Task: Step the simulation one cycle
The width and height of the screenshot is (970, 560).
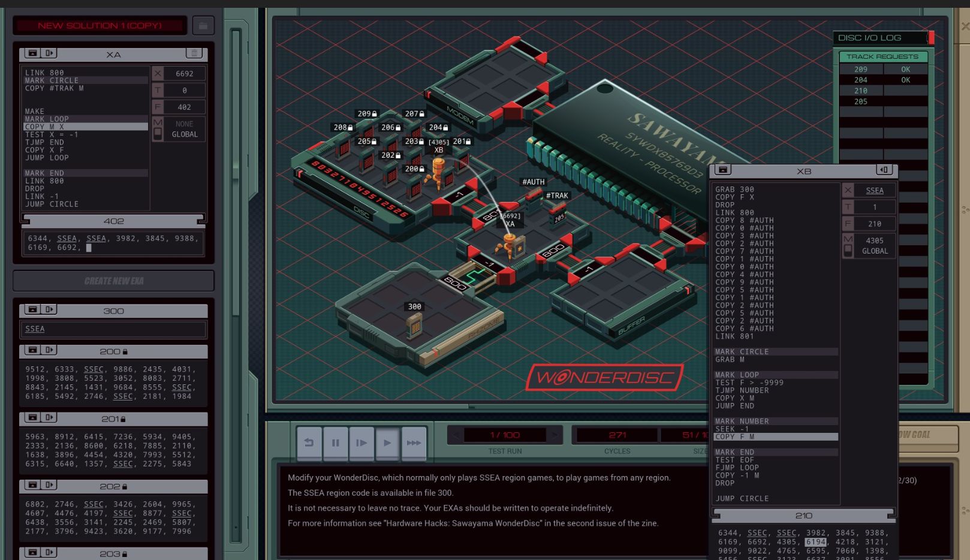Action: 362,443
